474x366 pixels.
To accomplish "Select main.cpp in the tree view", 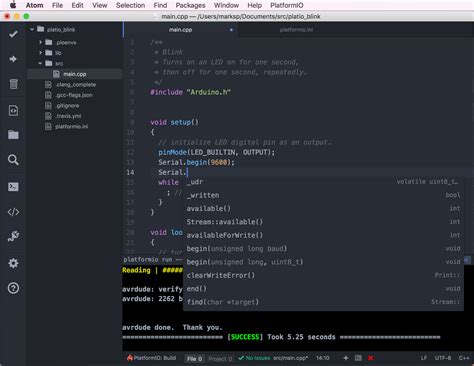I will pyautogui.click(x=74, y=74).
